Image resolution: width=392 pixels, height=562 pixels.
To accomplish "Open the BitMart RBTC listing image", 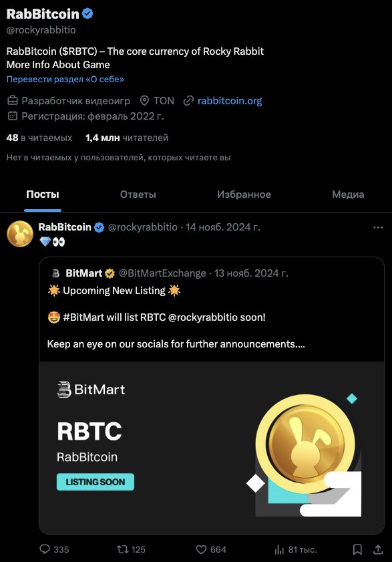I will [x=212, y=447].
